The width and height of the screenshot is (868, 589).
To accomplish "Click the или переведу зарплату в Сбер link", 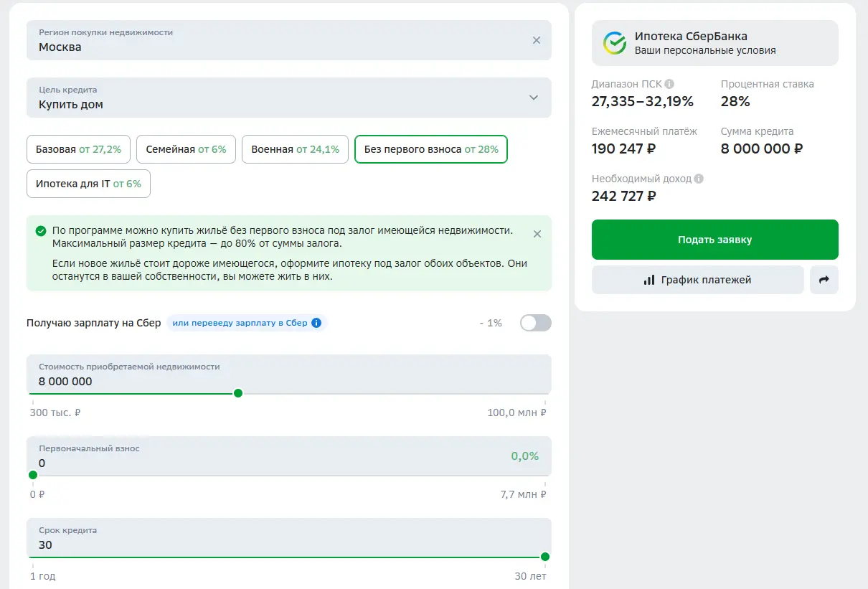I will 240,323.
